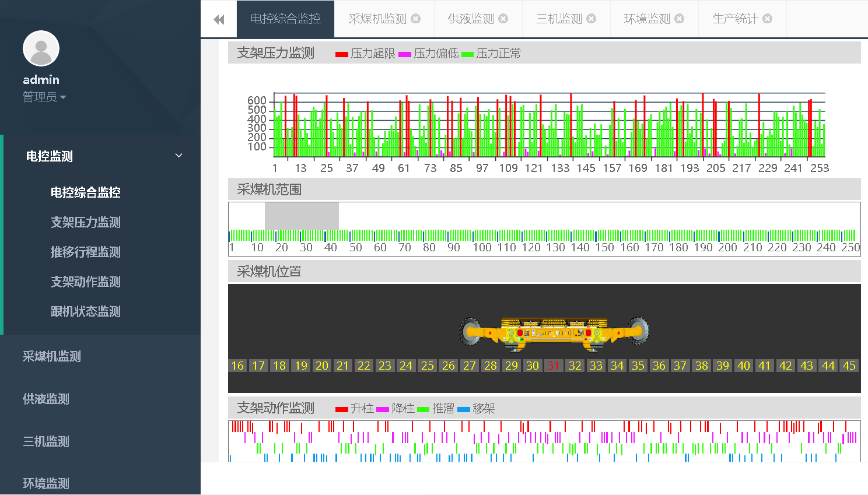Click blue 移架 legend swatch
The height and width of the screenshot is (495, 868).
pyautogui.click(x=464, y=409)
